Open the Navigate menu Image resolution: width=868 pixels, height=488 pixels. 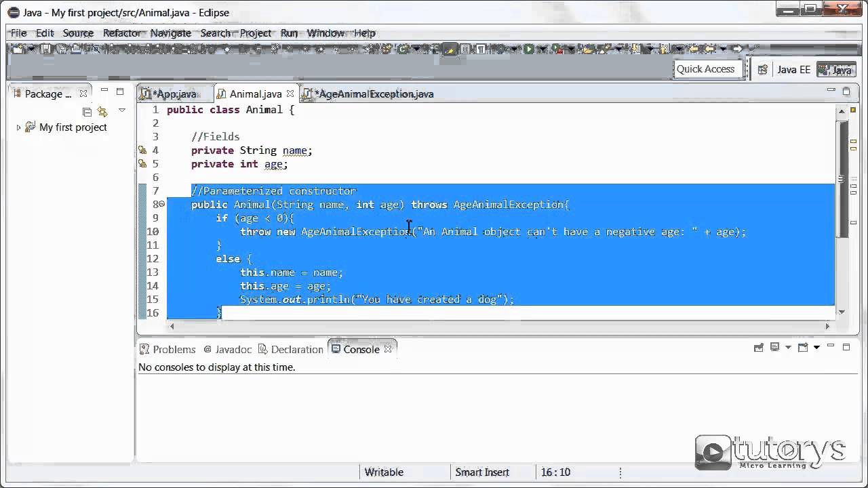pyautogui.click(x=170, y=33)
